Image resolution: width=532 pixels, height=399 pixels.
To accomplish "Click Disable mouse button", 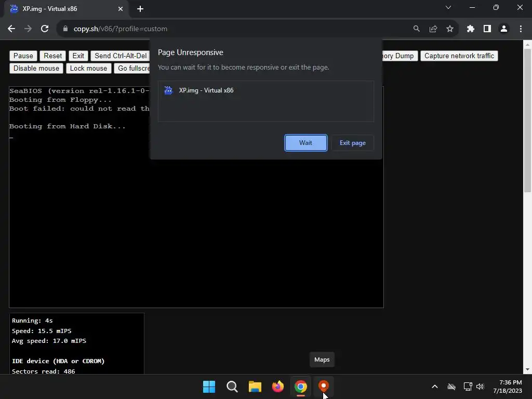I will [x=36, y=68].
